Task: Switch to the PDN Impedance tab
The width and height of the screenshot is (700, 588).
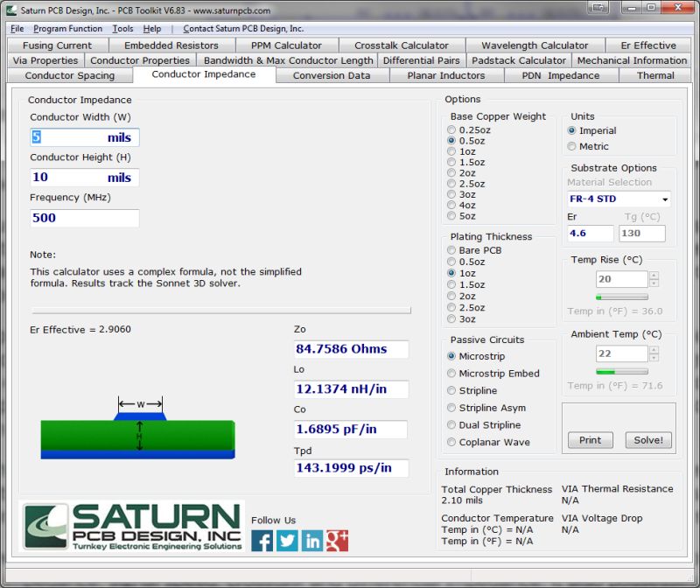Action: point(561,75)
